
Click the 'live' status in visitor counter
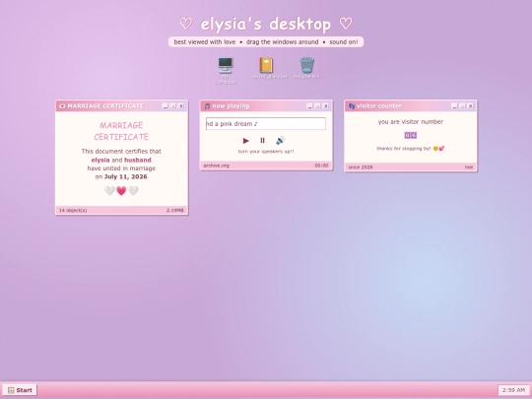469,166
